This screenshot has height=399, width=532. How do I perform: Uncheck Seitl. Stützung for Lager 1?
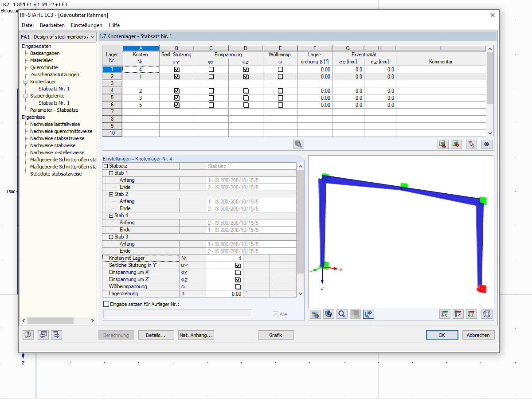177,70
